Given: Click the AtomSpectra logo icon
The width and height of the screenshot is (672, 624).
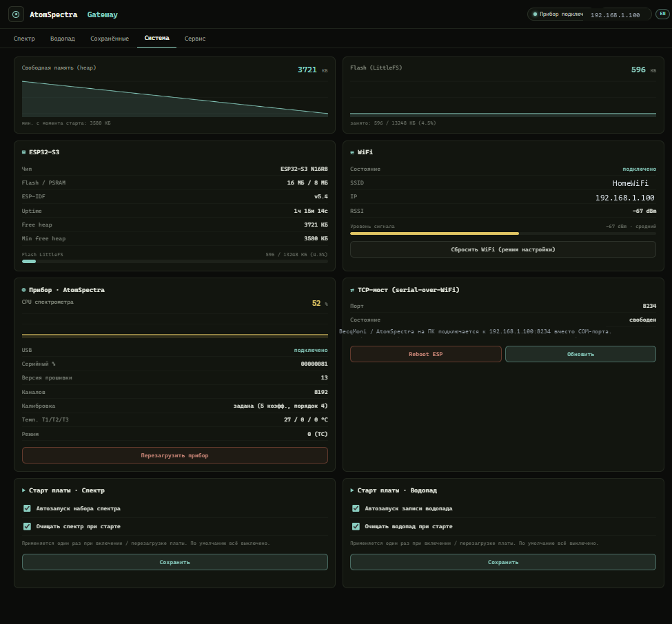Looking at the screenshot, I should pyautogui.click(x=16, y=14).
